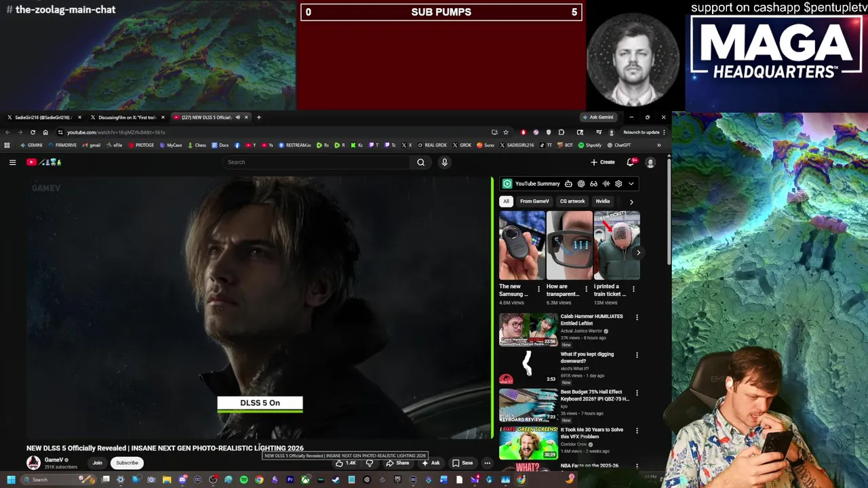Expand the YouTube Summary panel chevron
The width and height of the screenshot is (868, 488).
coord(631,184)
